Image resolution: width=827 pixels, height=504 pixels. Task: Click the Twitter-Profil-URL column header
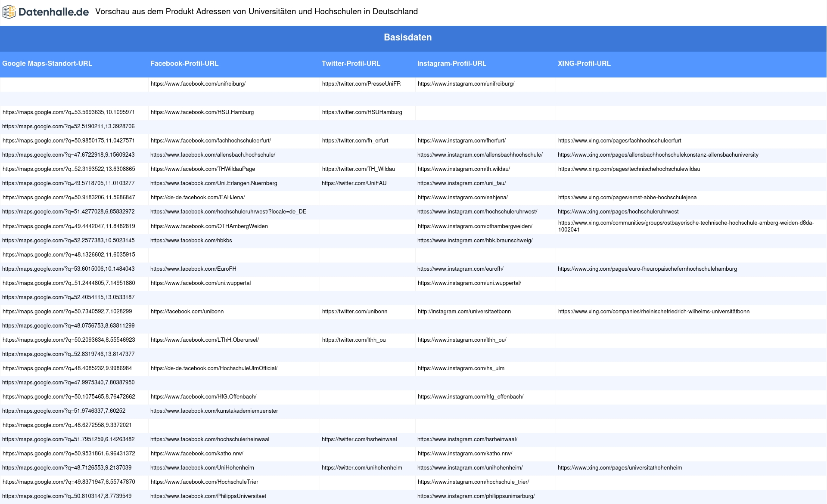pyautogui.click(x=351, y=64)
